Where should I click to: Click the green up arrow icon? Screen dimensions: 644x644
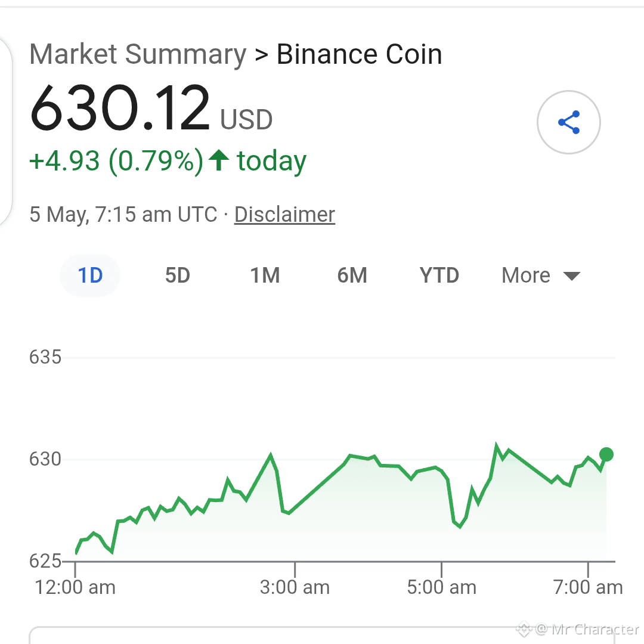click(218, 160)
